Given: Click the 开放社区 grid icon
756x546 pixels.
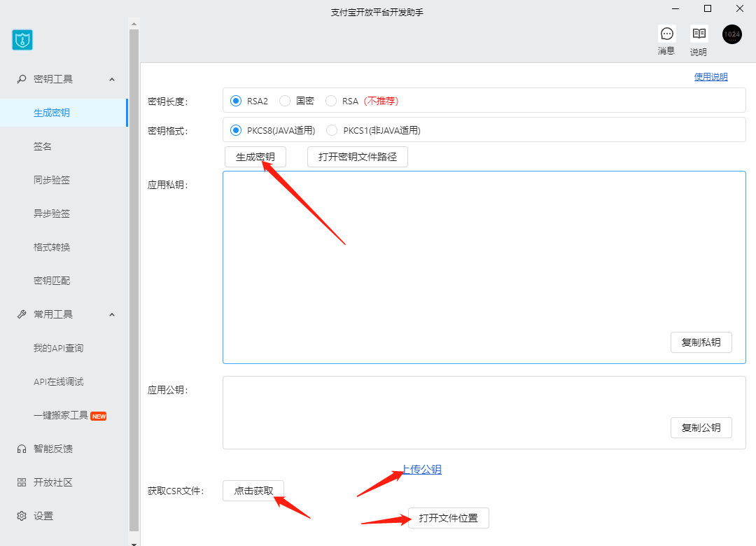Looking at the screenshot, I should pyautogui.click(x=22, y=482).
